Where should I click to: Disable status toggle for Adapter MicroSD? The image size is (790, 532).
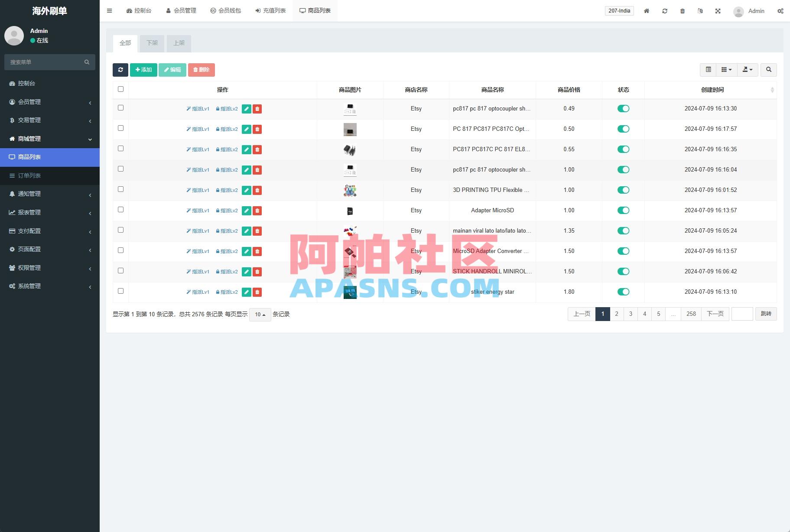[623, 210]
